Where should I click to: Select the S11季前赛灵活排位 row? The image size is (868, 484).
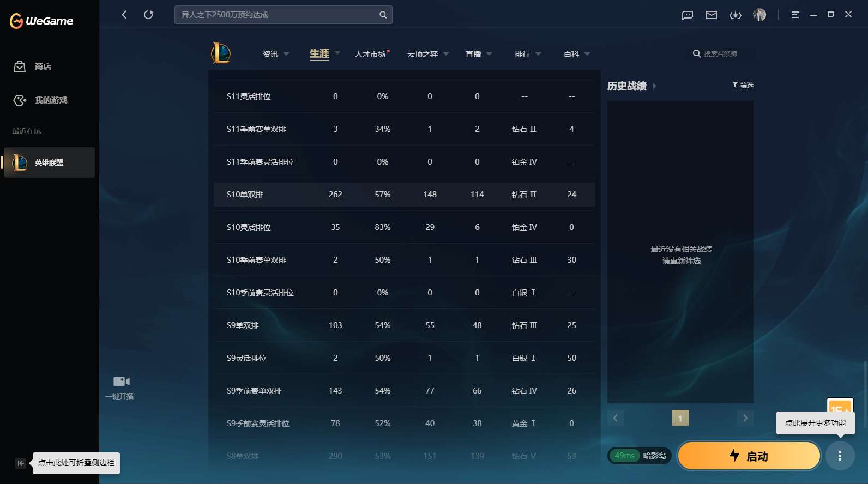[x=404, y=162]
